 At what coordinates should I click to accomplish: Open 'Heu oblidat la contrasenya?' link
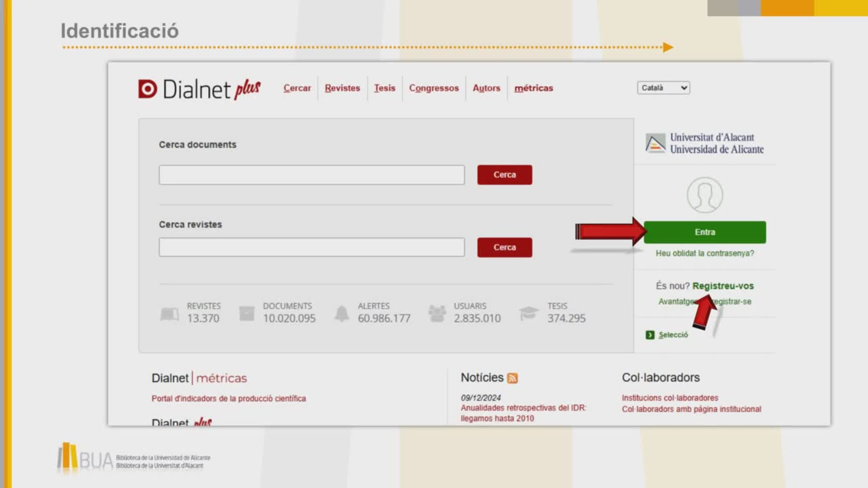coord(705,253)
